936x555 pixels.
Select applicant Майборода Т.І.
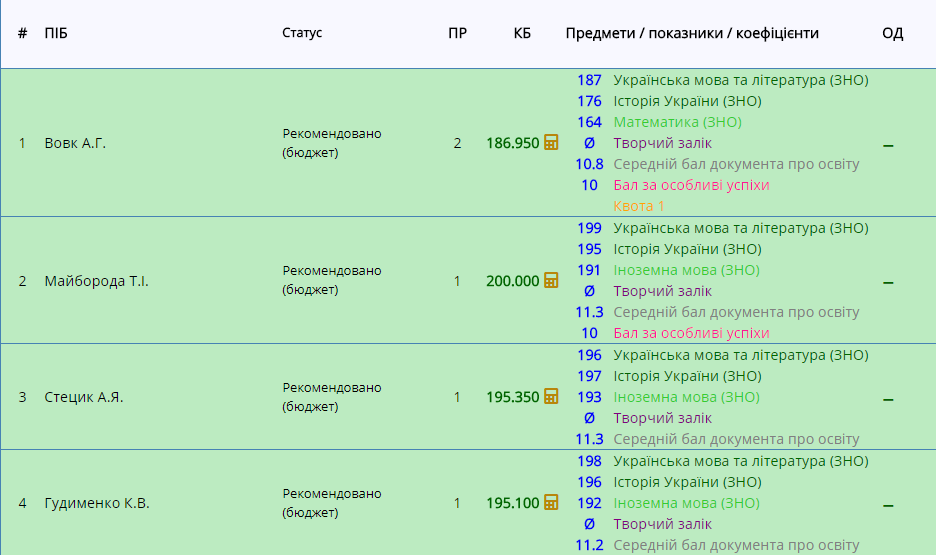pyautogui.click(x=96, y=281)
